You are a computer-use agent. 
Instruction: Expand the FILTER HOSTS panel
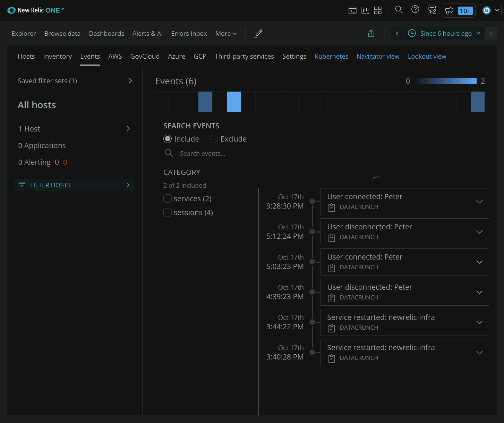pos(74,185)
